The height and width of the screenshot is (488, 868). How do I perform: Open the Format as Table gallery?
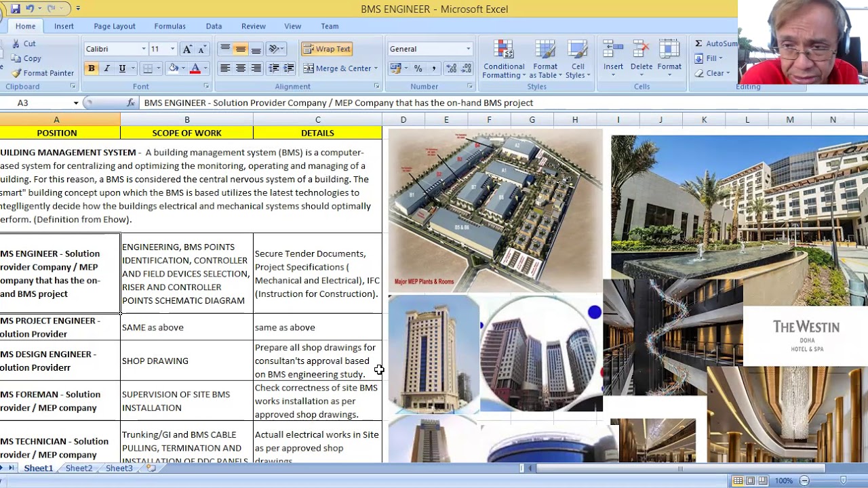click(545, 60)
